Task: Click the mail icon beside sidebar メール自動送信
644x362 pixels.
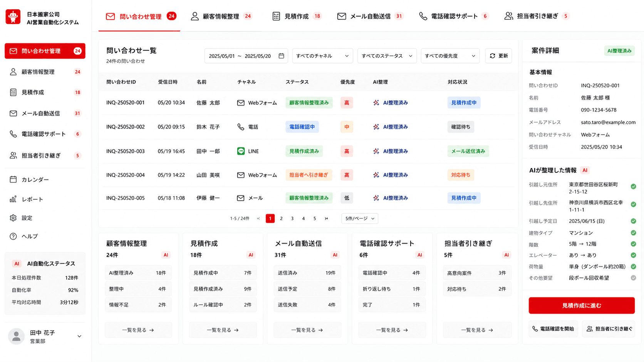Action: 13,113
